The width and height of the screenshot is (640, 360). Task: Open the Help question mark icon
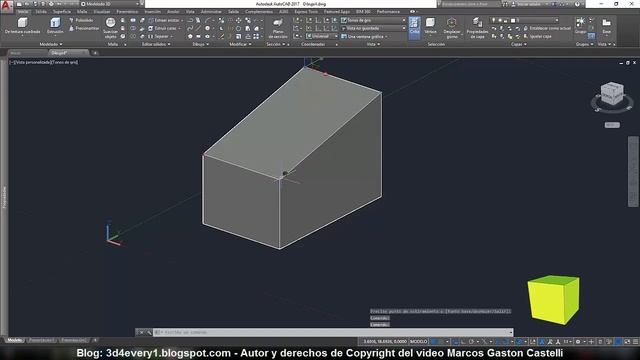pyautogui.click(x=577, y=4)
